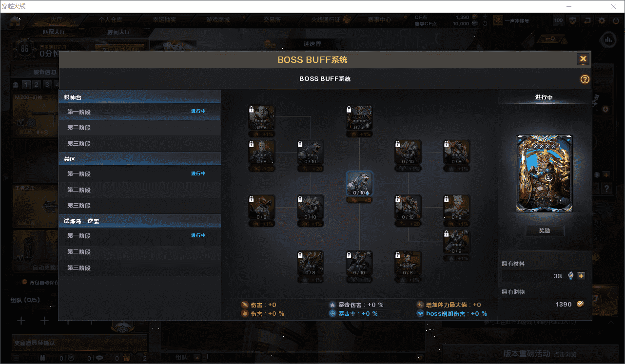Click the refresh icon beside 赛事CF点
This screenshot has width=625, height=364.
tap(485, 23)
